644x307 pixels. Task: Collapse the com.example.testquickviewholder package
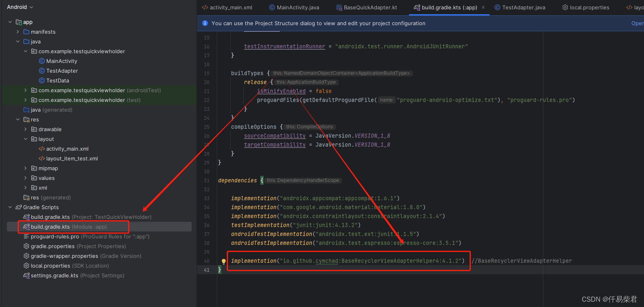[x=26, y=51]
